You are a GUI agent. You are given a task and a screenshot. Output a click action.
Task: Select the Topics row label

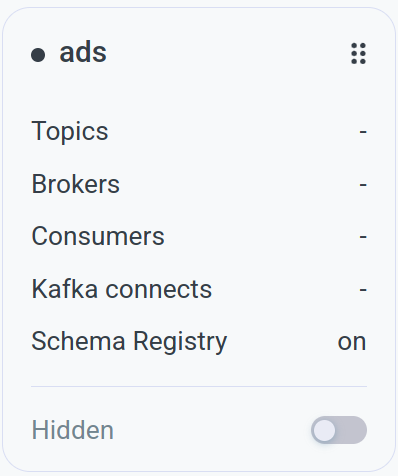(x=70, y=131)
